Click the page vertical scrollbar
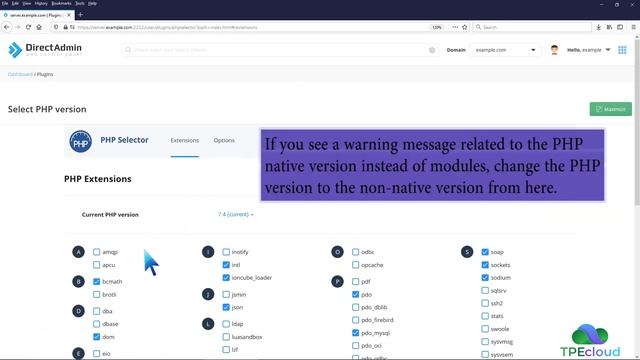Screen dimensions: 640x360 tap(637, 122)
